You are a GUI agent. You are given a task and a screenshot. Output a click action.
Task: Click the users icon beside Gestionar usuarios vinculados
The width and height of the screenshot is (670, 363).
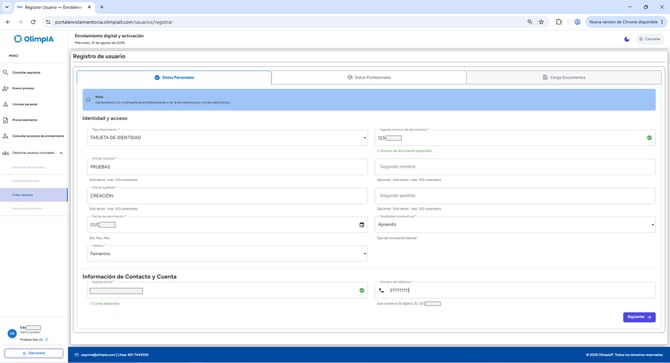6,153
